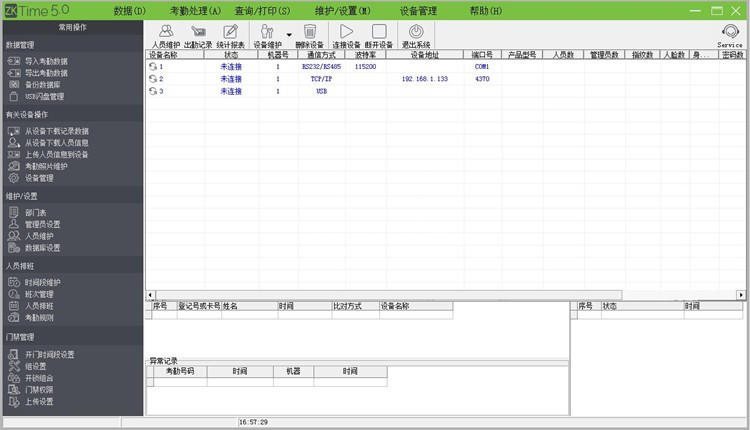The height and width of the screenshot is (430, 750).
Task: Click the device list right scroll arrow
Action: (741, 295)
